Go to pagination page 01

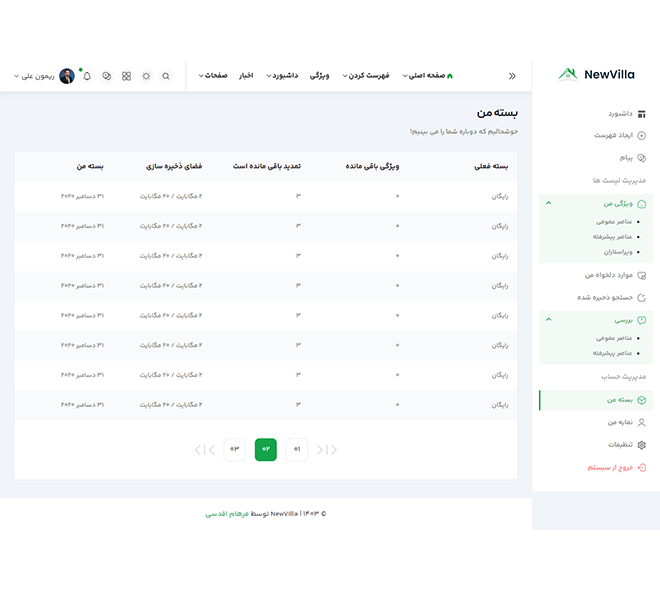pos(297,449)
